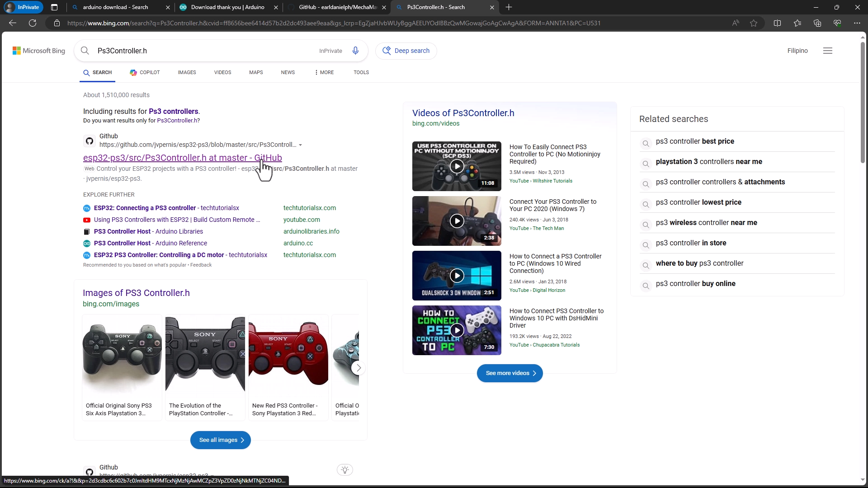Reload the page with Refresh icon
The image size is (868, 488).
[33, 23]
